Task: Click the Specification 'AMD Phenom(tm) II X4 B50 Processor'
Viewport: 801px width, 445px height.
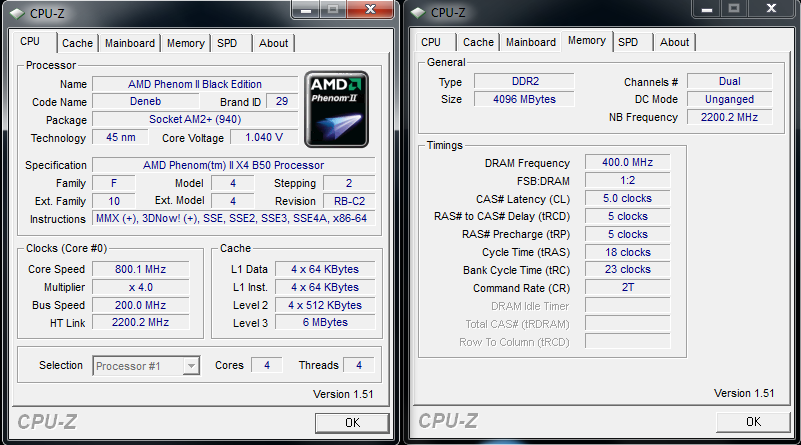Action: coord(233,166)
